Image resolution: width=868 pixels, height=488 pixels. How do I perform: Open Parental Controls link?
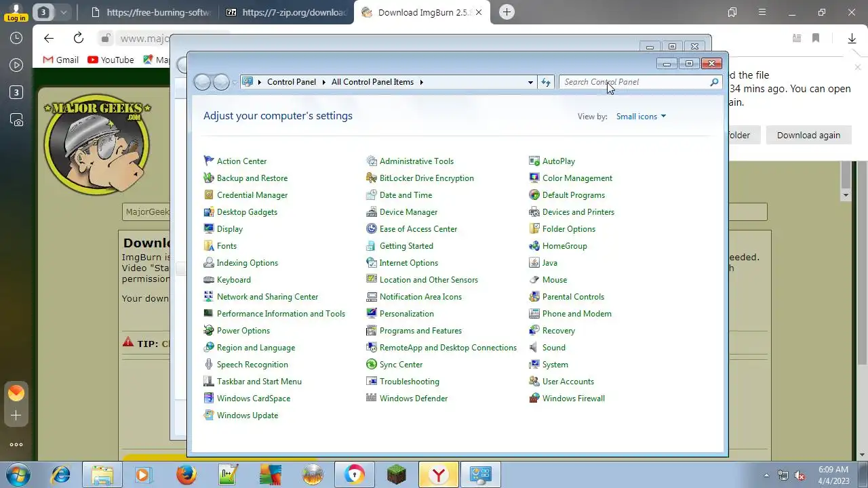click(x=573, y=297)
